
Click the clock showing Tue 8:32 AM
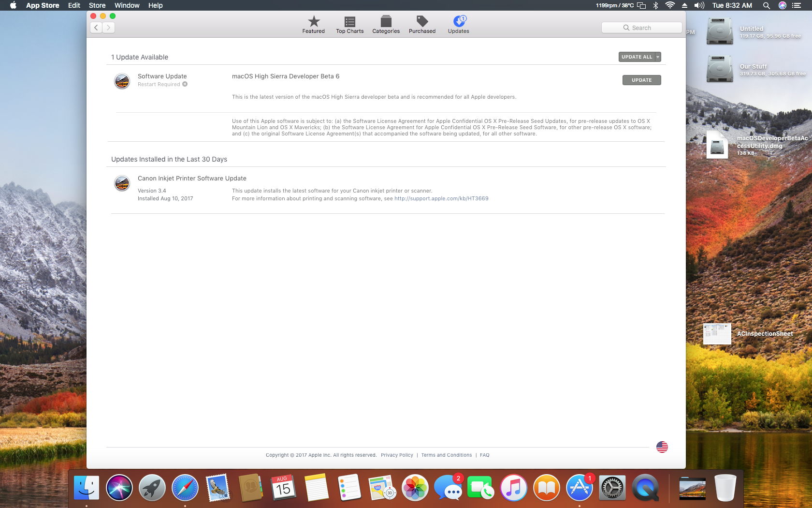point(732,5)
